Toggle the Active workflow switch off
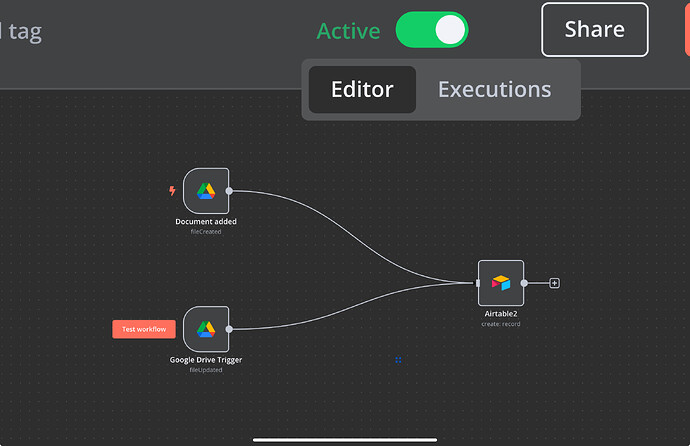 (432, 30)
